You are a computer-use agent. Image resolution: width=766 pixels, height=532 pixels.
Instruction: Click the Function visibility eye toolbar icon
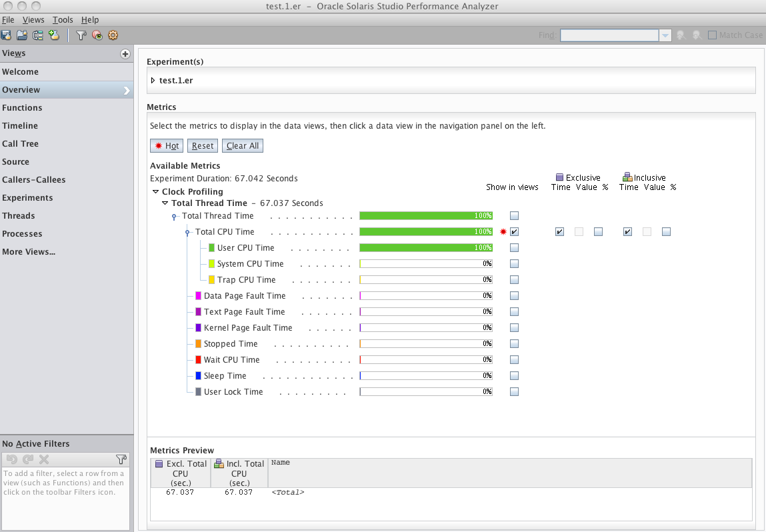97,35
